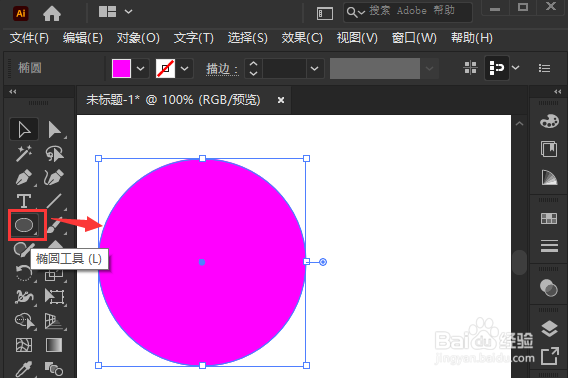This screenshot has width=568, height=378.
Task: Click the Adobe help search field
Action: point(408,12)
